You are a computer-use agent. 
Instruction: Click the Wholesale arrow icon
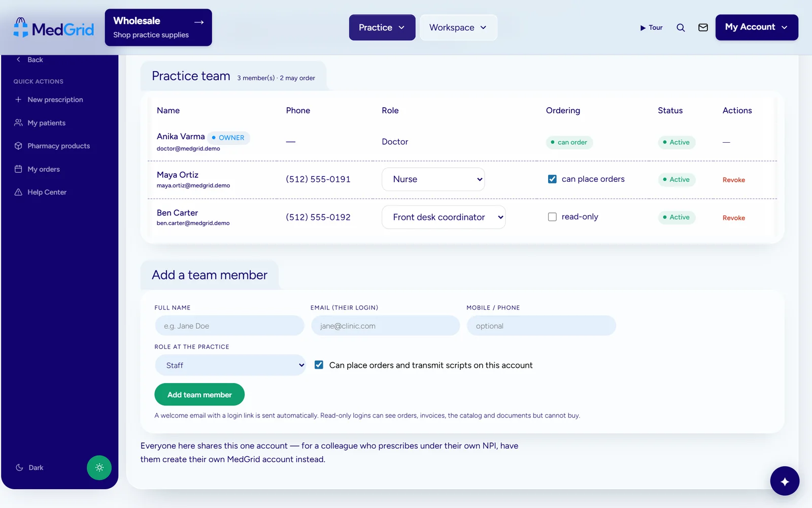click(x=199, y=22)
